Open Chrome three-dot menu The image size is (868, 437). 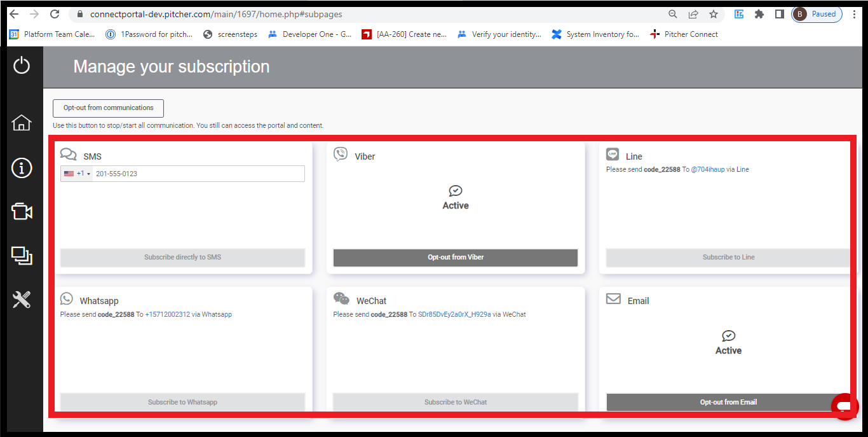point(855,14)
